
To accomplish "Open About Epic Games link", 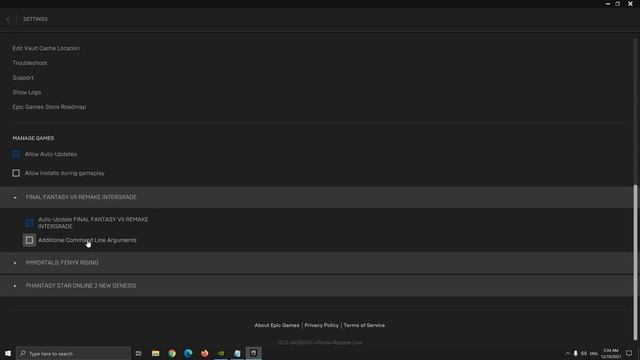I will [277, 325].
